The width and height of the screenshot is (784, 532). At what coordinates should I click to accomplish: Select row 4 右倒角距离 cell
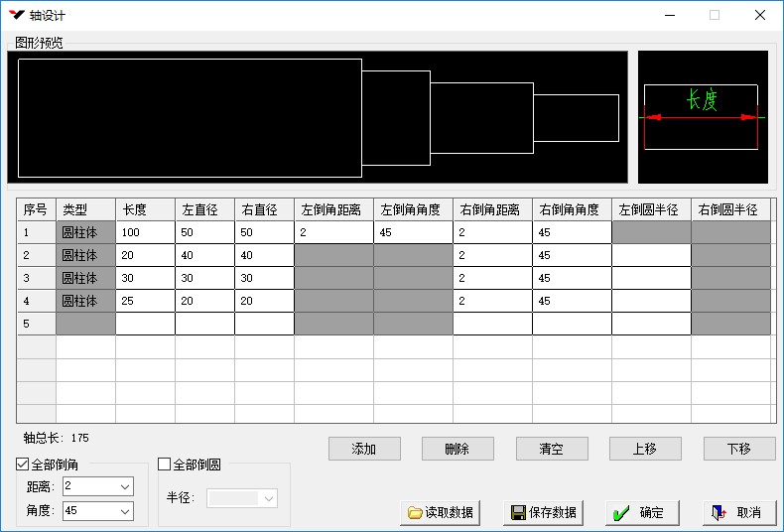coord(493,301)
